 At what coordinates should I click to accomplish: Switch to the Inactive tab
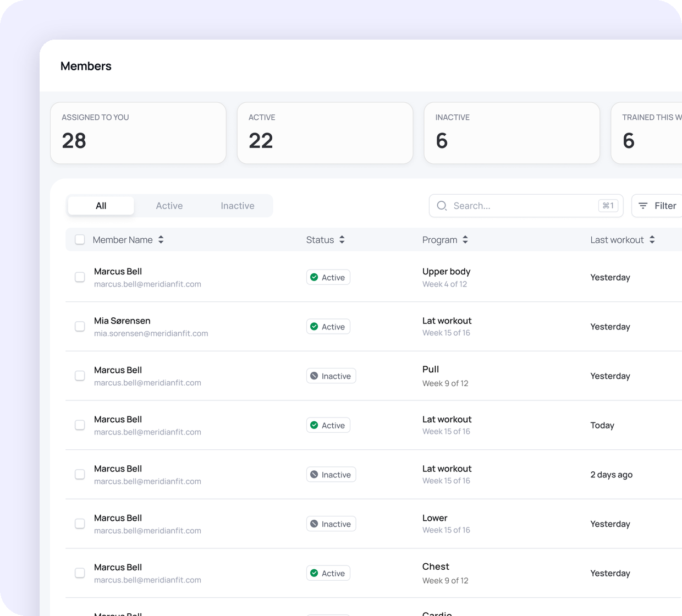238,206
